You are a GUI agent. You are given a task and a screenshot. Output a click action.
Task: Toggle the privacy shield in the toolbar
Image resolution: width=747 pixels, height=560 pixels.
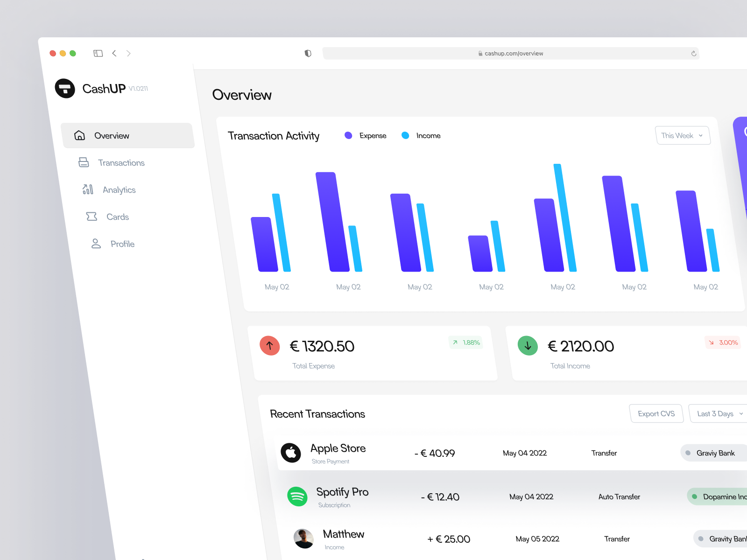[x=308, y=53]
